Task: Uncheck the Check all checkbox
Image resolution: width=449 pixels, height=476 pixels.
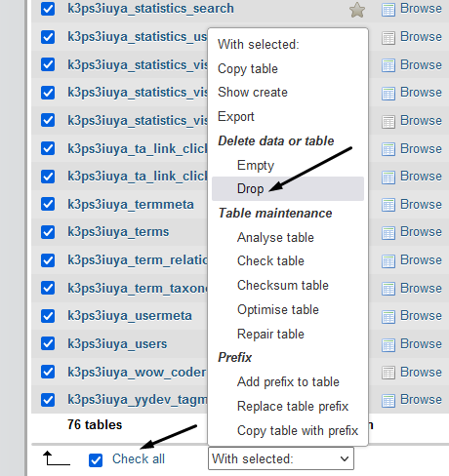Action: tap(96, 460)
